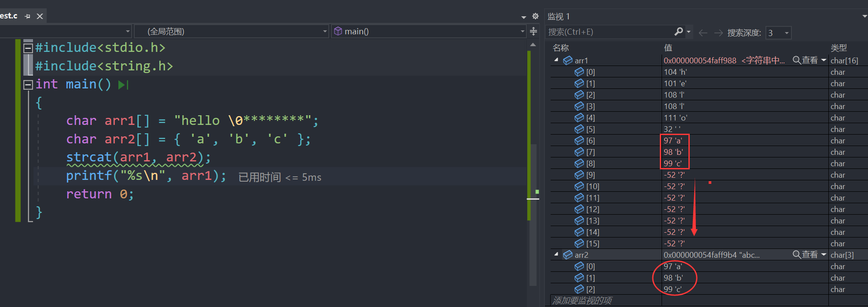This screenshot has height=307, width=868.
Task: Click the run-to-here arrow beside main()
Action: point(123,84)
